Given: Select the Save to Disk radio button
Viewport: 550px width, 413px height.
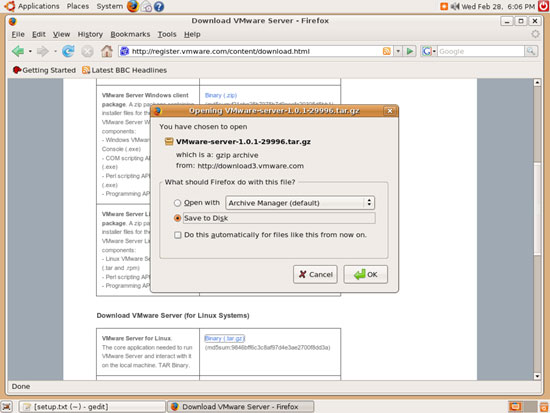Looking at the screenshot, I should coord(177,218).
